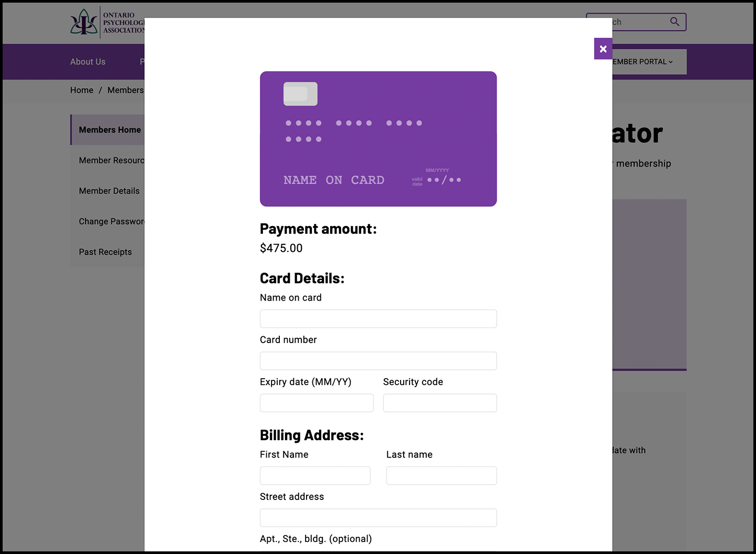Click the Street address input
756x554 pixels.
point(378,518)
